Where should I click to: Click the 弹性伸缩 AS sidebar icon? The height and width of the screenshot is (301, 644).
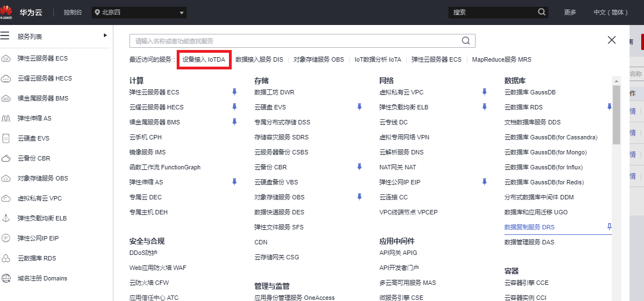6,118
